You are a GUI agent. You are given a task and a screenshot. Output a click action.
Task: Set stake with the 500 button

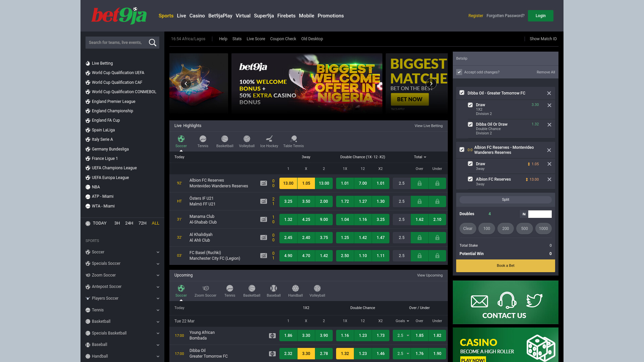pyautogui.click(x=524, y=229)
